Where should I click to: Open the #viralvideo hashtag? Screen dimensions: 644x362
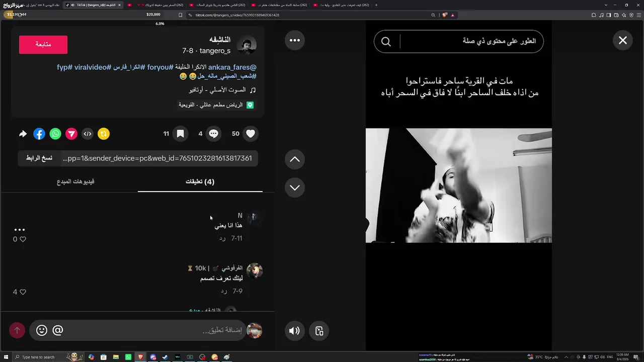94,67
